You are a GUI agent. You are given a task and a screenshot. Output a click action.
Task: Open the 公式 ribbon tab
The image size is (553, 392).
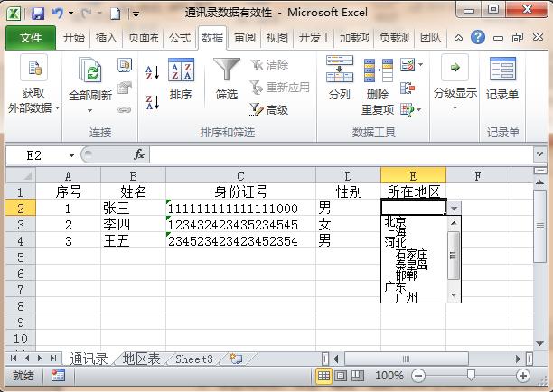[180, 38]
